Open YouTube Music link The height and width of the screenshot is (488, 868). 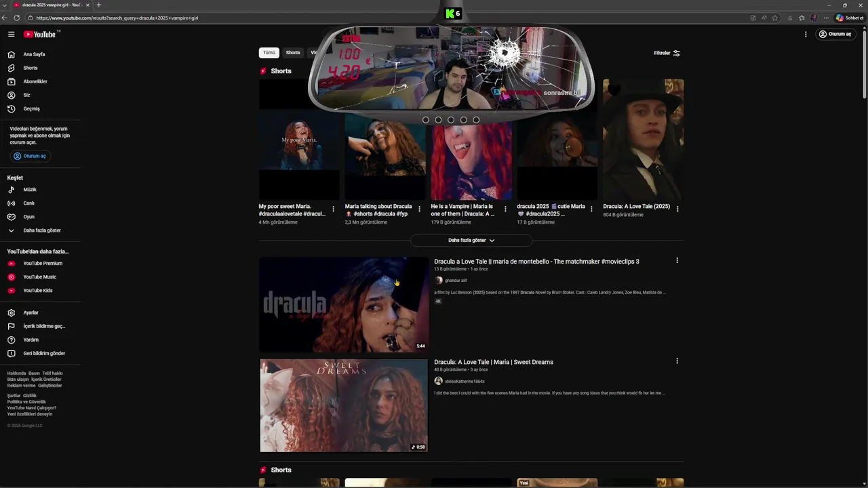pyautogui.click(x=41, y=277)
